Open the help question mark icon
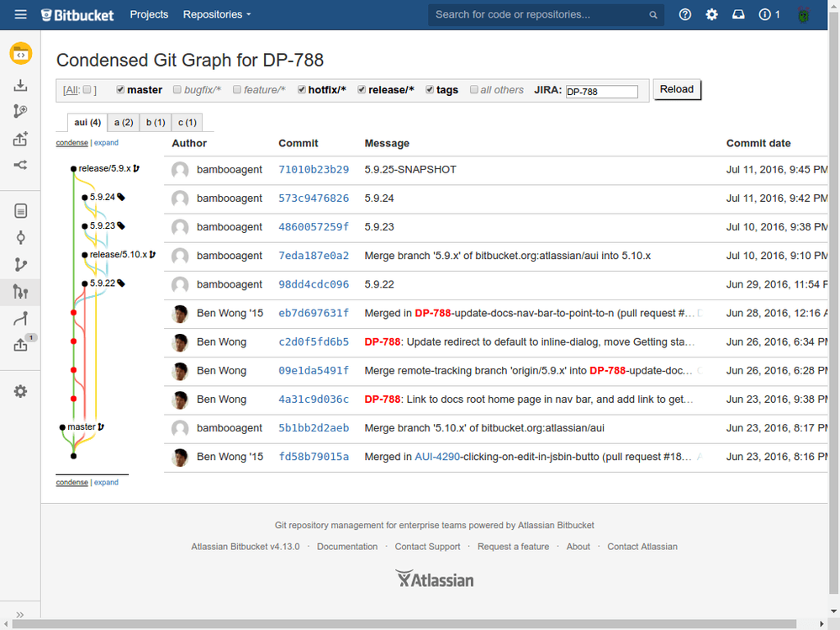Viewport: 840px width, 630px height. click(684, 14)
